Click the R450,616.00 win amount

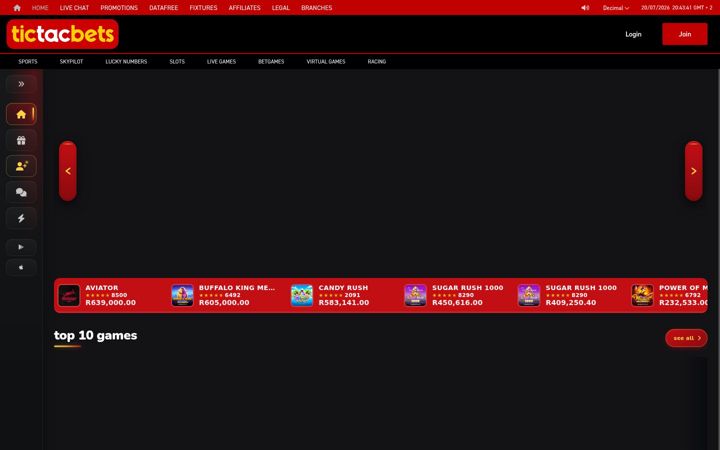click(x=457, y=303)
